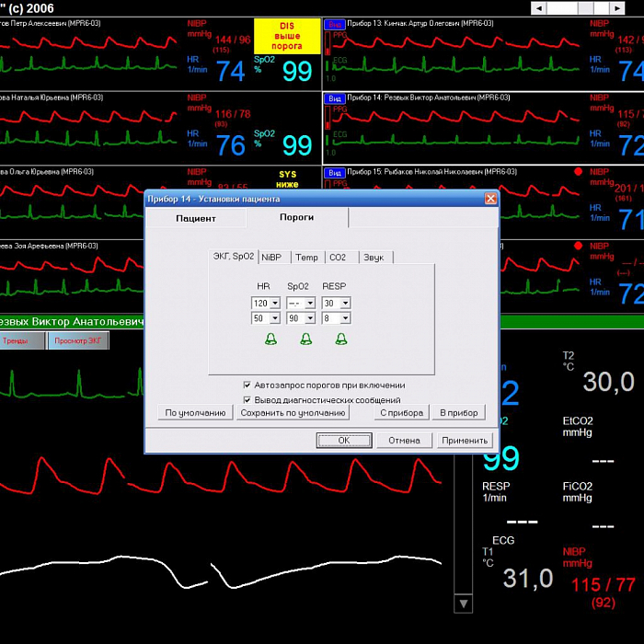Click the red alarm indicator on Прибор 15
The image size is (644, 644).
pos(578,172)
